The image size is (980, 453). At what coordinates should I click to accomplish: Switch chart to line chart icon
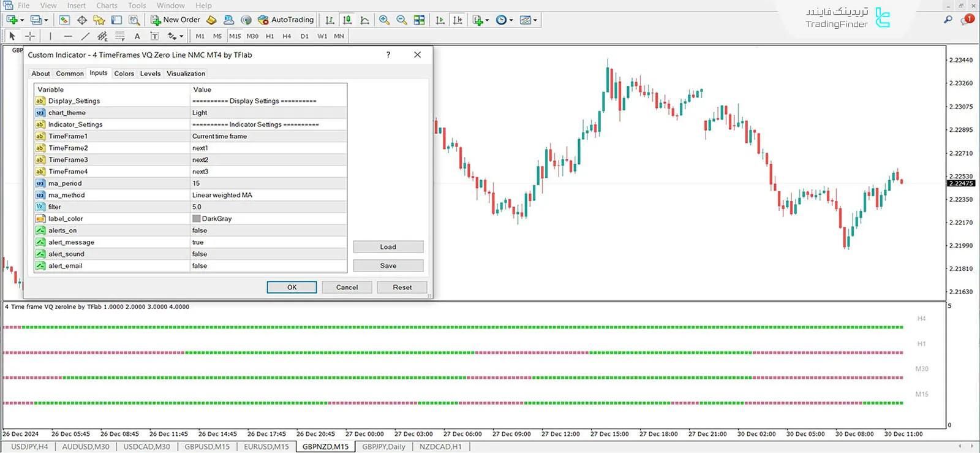(365, 20)
